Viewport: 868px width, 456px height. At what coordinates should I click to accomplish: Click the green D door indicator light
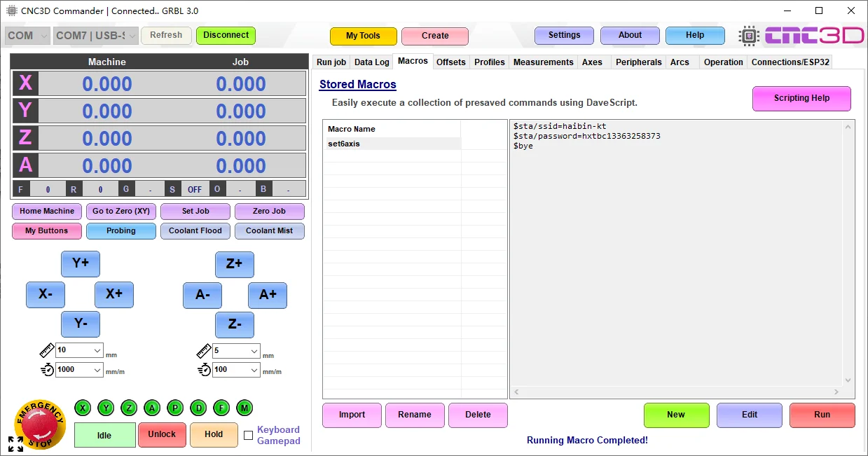pyautogui.click(x=198, y=408)
